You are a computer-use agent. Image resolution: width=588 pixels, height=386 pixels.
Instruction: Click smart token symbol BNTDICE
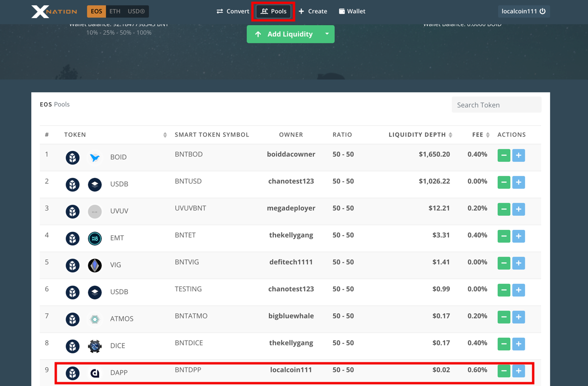pyautogui.click(x=189, y=343)
